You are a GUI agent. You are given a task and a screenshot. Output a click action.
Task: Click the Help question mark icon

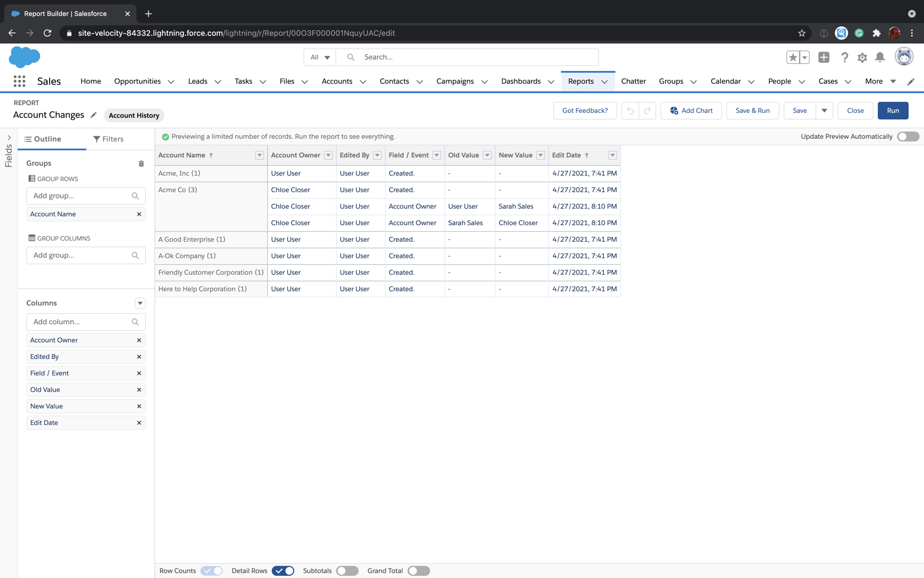point(845,57)
